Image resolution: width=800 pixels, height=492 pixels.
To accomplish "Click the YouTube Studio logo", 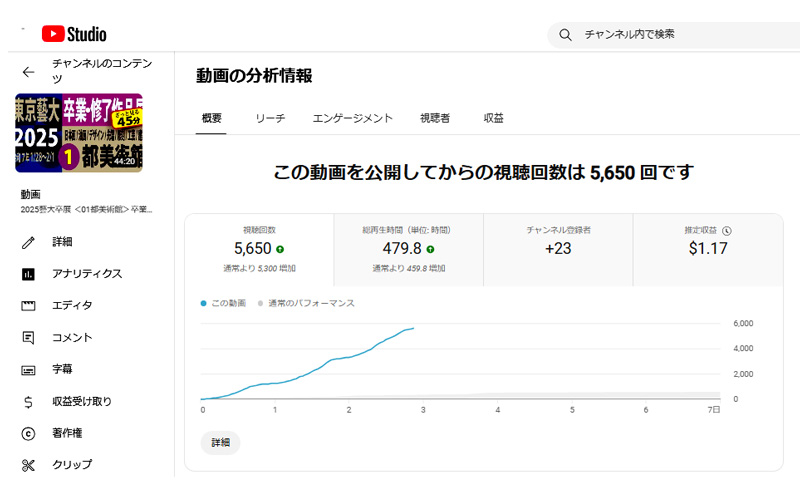I will click(x=74, y=34).
